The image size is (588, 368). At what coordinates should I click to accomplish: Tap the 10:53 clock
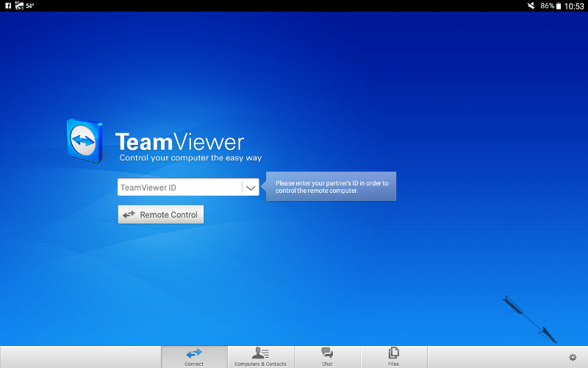coord(574,6)
